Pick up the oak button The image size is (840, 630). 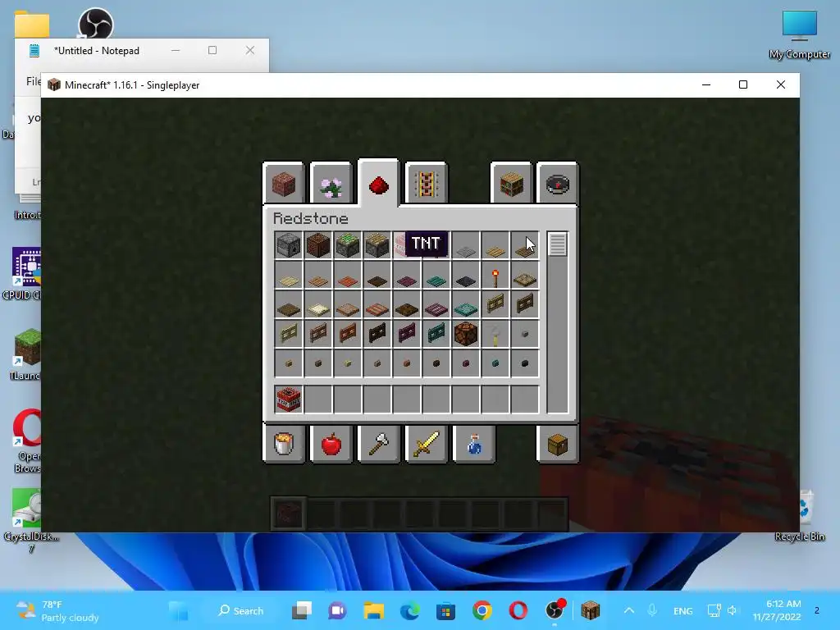tap(289, 363)
